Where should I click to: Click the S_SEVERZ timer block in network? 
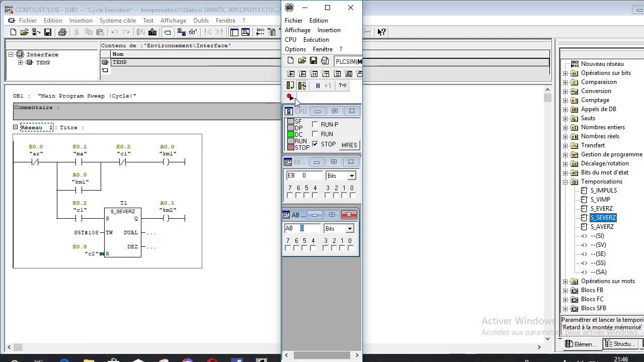pos(123,232)
